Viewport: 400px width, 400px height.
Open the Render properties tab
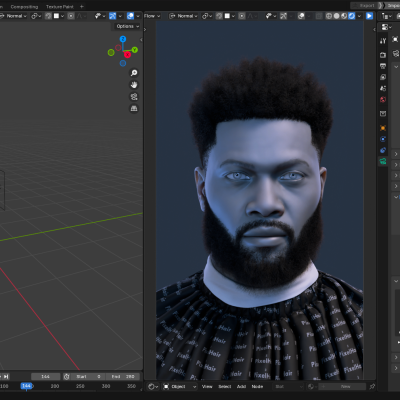[x=383, y=55]
